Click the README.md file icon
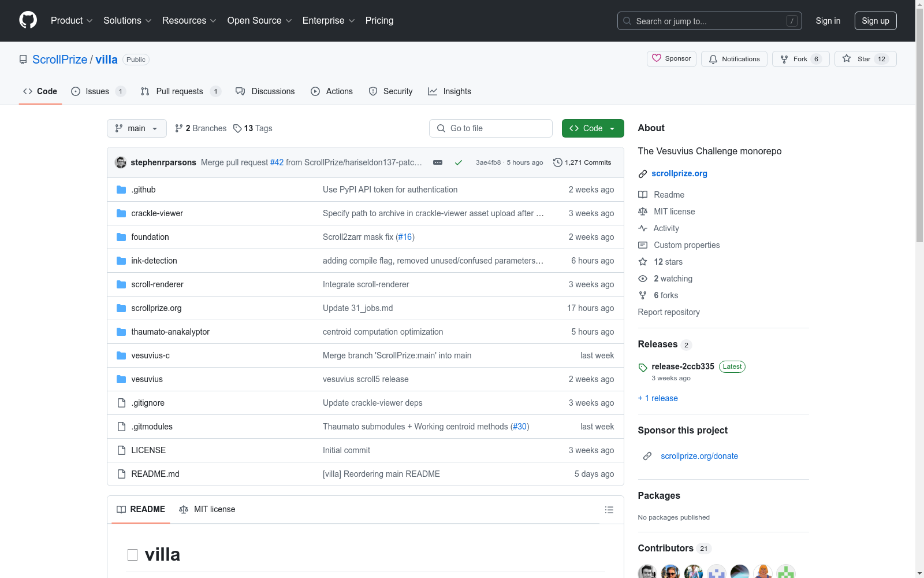Viewport: 924px width, 578px height. [121, 474]
